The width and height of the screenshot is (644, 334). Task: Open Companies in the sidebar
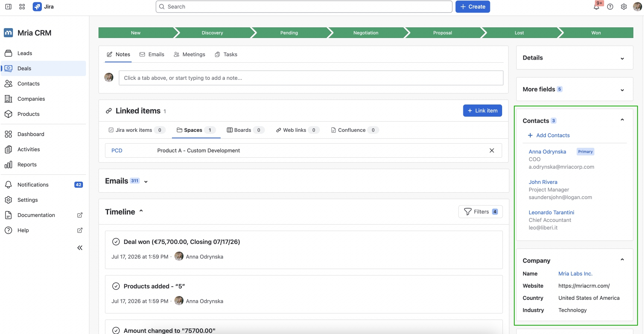pos(43,99)
